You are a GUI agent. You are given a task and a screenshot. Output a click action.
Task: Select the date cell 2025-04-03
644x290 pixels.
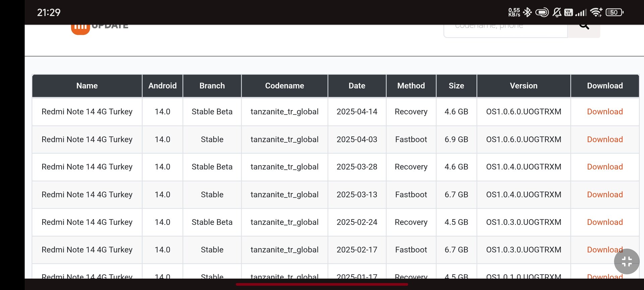coord(357,140)
